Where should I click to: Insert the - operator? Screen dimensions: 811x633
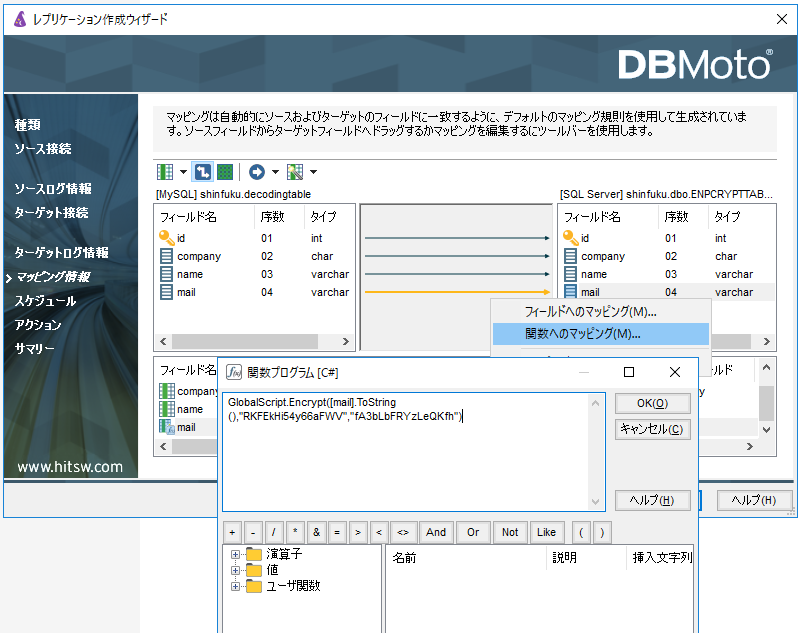[x=253, y=532]
